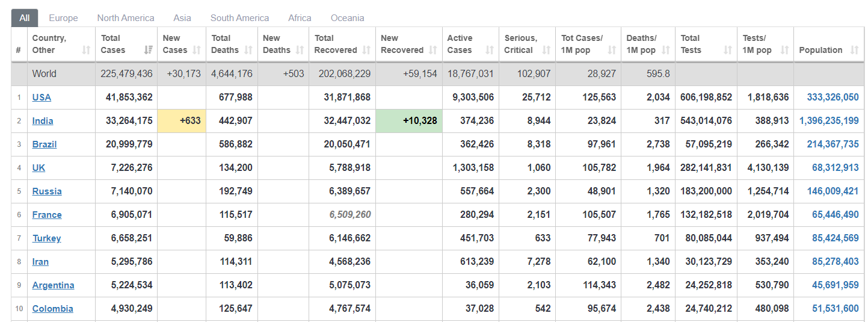
Task: Open India population link 1,396,235,199
Action: 830,121
